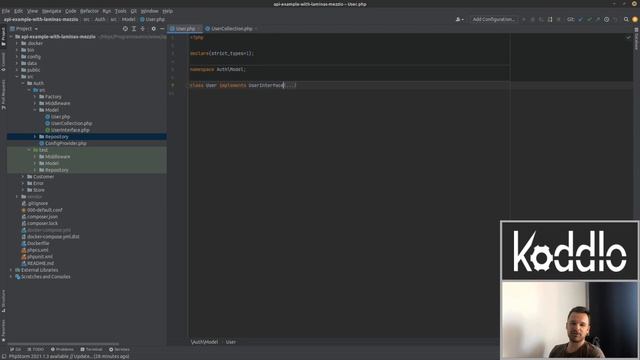Switch to the UserCollection.php tab
The image size is (640, 360).
point(231,29)
